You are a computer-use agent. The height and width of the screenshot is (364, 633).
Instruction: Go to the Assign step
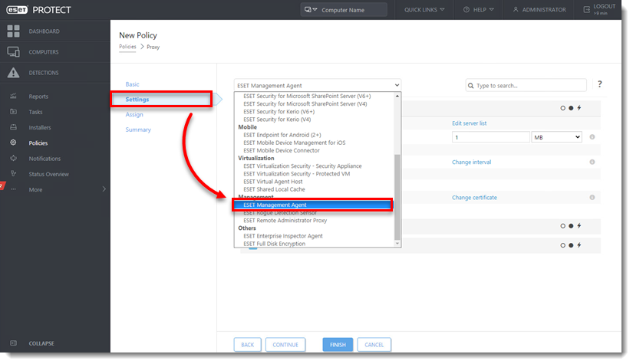[x=134, y=114]
